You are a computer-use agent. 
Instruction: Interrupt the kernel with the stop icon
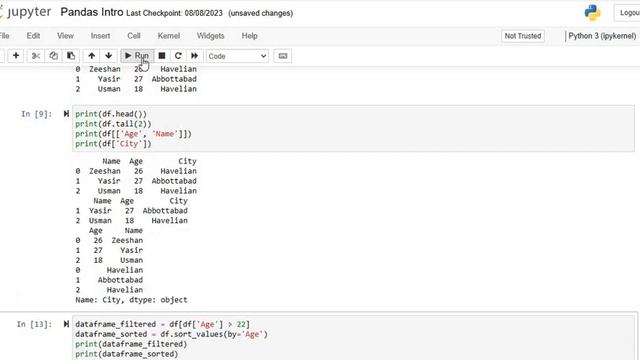click(x=162, y=56)
